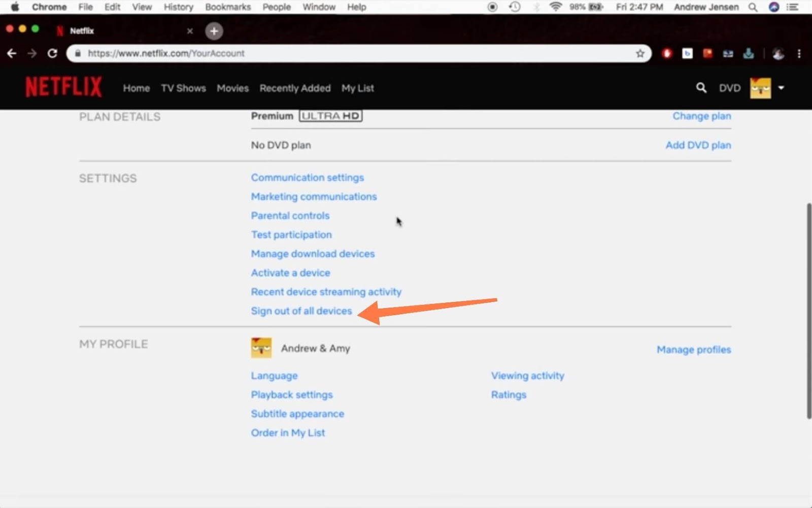The width and height of the screenshot is (812, 508).
Task: Open TV Shows in Netflix nav
Action: [183, 88]
